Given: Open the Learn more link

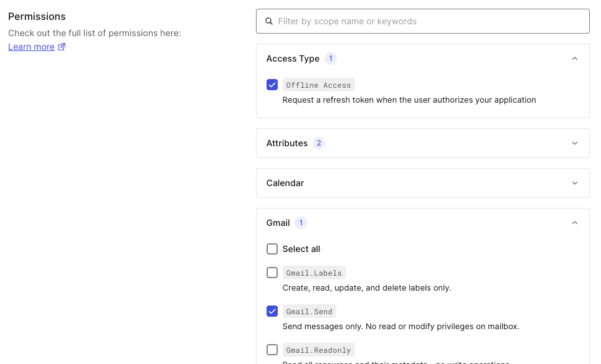Looking at the screenshot, I should (x=31, y=47).
